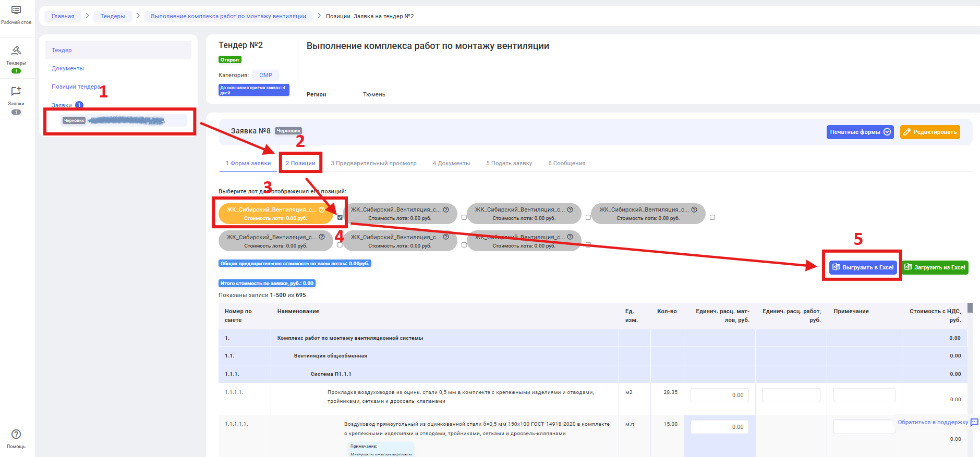The height and width of the screenshot is (457, 980).
Task: Click the Excel icon on Загрузить из Excel
Action: point(908,267)
